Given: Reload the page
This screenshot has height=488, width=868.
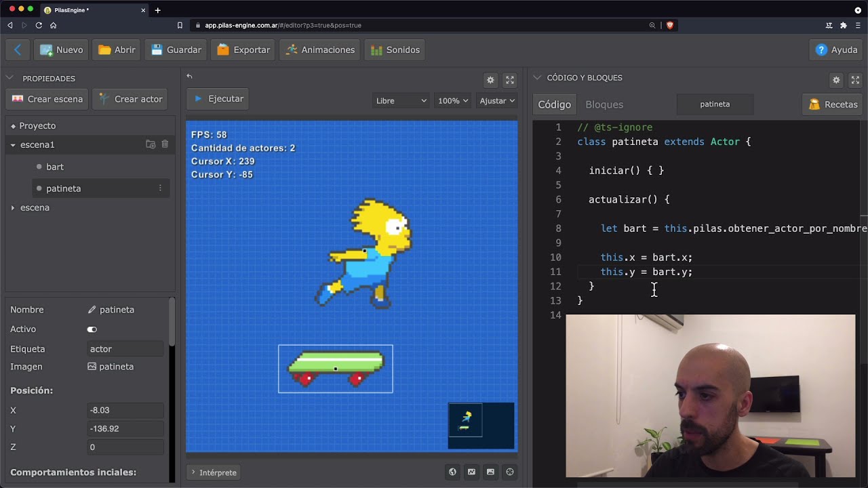Looking at the screenshot, I should [x=39, y=25].
